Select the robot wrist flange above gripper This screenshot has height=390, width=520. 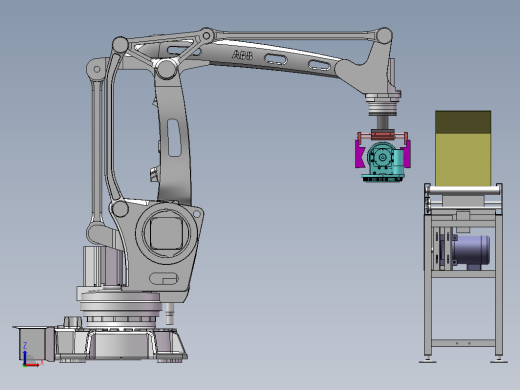tap(383, 105)
